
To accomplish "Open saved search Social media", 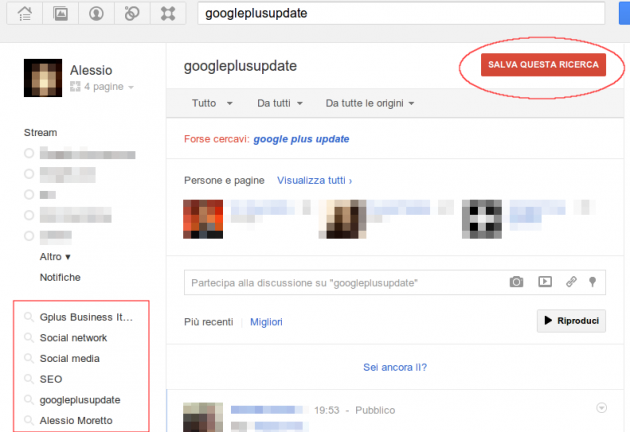I will pyautogui.click(x=70, y=358).
